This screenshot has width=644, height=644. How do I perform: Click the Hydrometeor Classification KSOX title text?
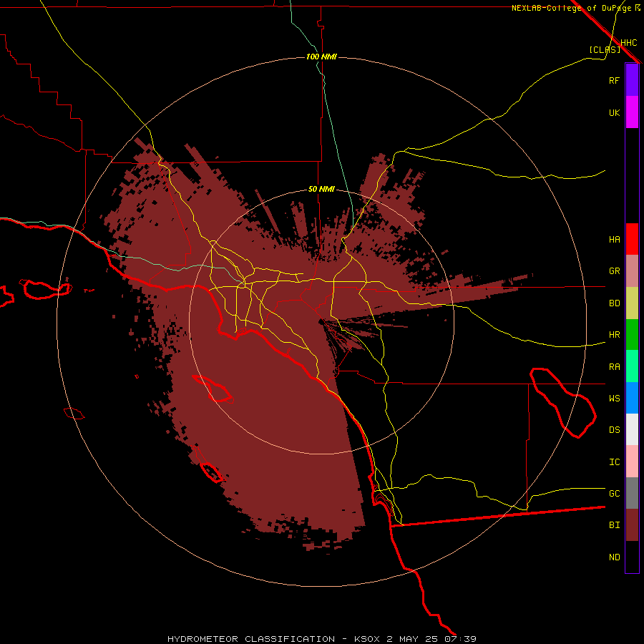(x=321, y=639)
